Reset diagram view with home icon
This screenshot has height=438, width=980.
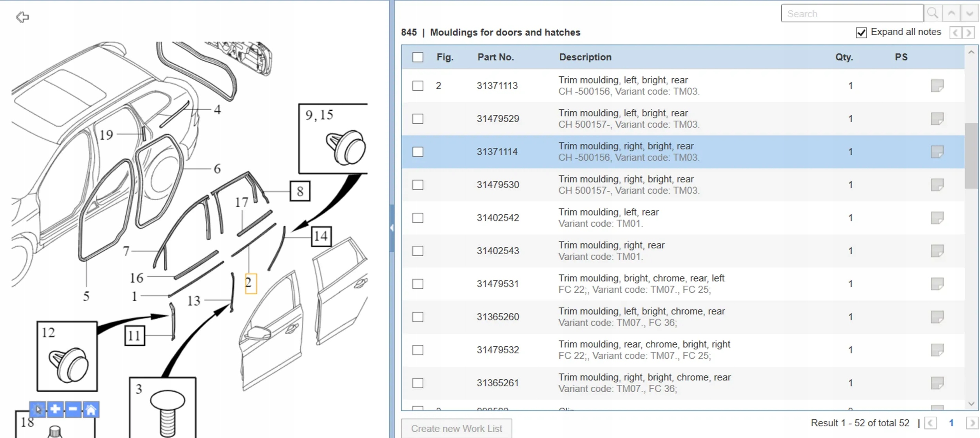[91, 409]
